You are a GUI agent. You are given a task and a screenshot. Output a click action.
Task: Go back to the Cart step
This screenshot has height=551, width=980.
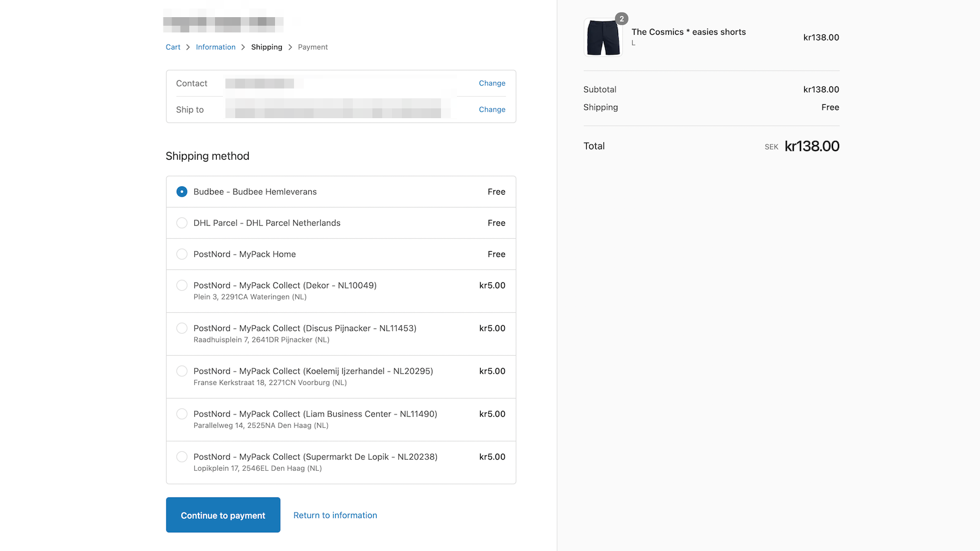click(x=173, y=47)
